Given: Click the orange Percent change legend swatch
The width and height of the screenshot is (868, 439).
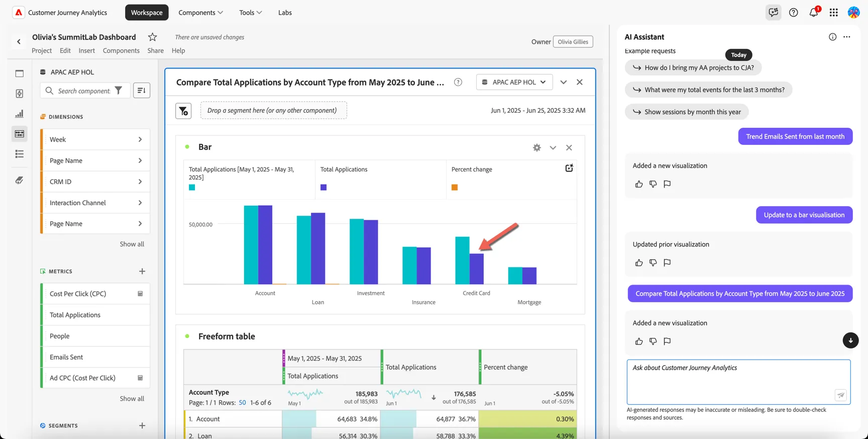Looking at the screenshot, I should [455, 187].
